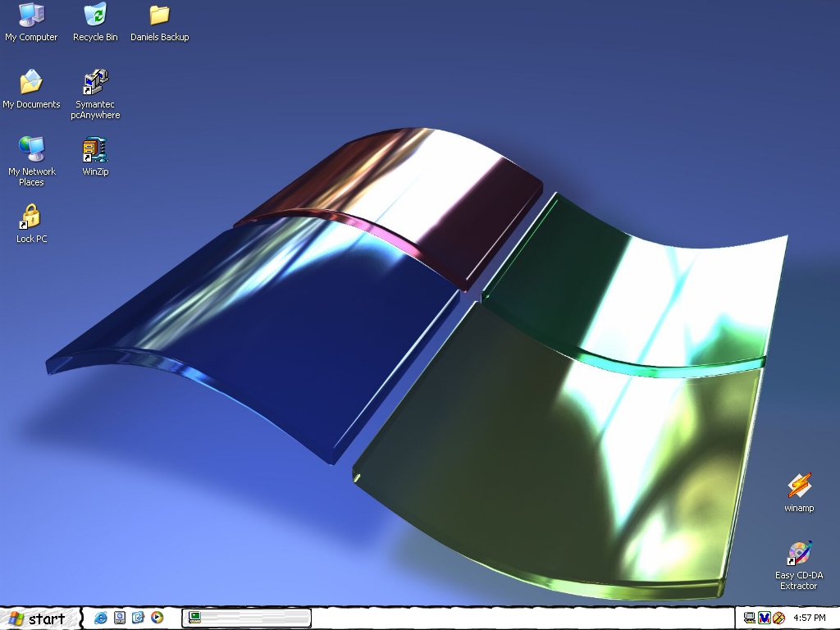Open the Start menu
The height and width of the screenshot is (630, 840).
coord(39,619)
